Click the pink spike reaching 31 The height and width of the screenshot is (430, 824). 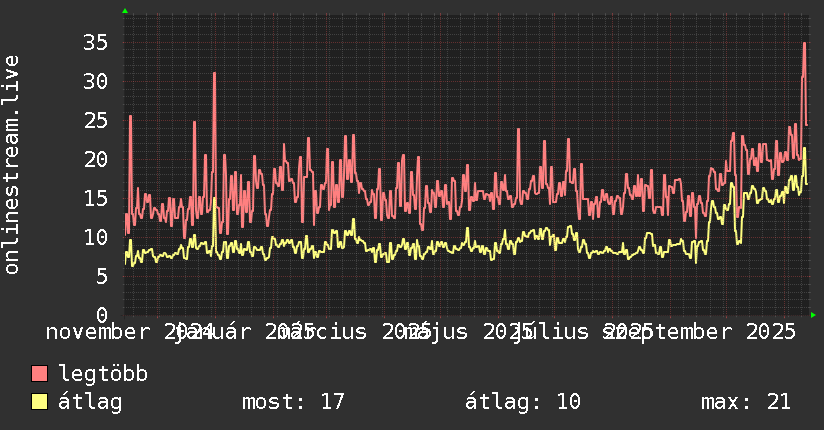214,74
